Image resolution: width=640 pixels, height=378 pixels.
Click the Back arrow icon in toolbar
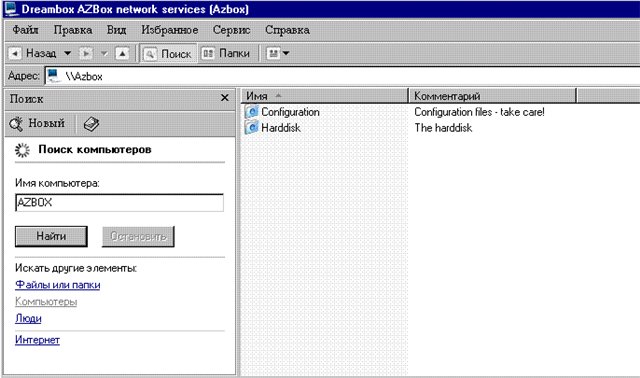tap(15, 53)
